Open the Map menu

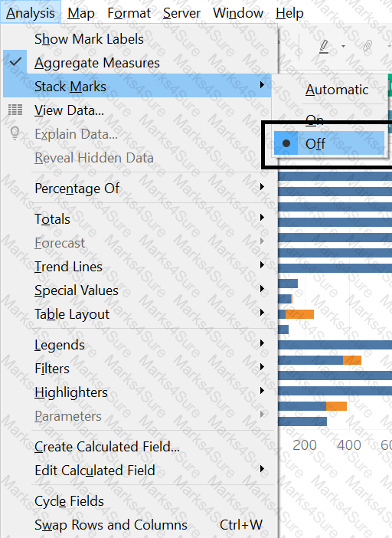[x=81, y=13]
